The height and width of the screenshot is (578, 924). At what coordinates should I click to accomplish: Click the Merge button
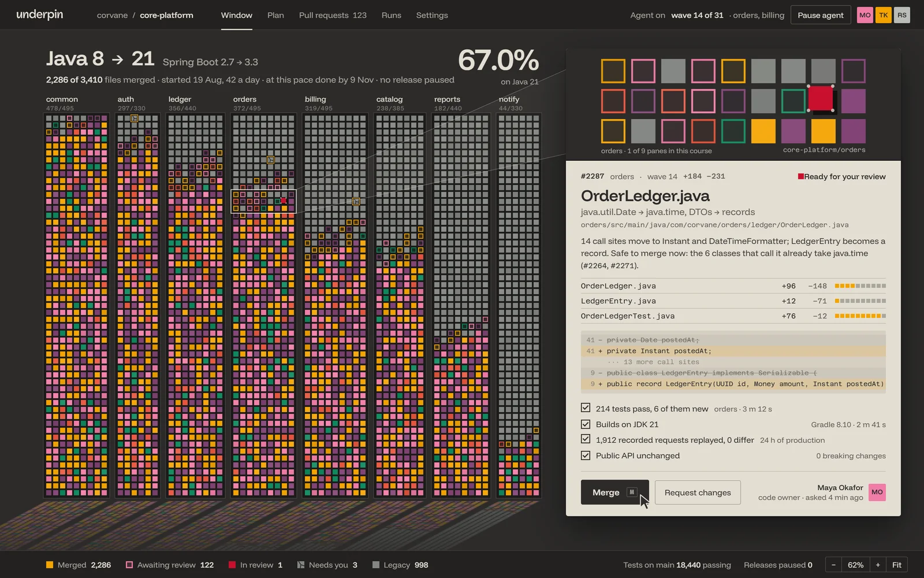pos(614,492)
